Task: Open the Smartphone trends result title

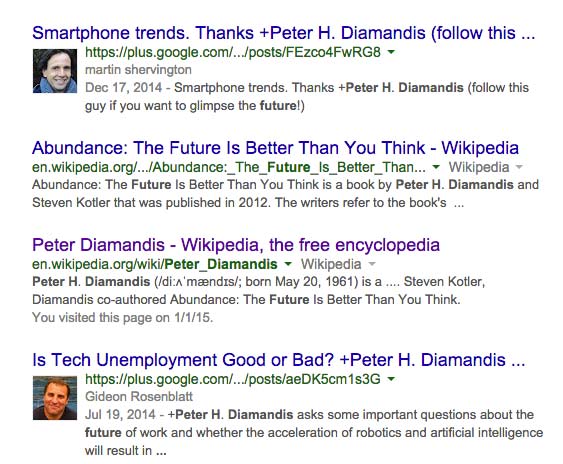Action: tap(284, 33)
